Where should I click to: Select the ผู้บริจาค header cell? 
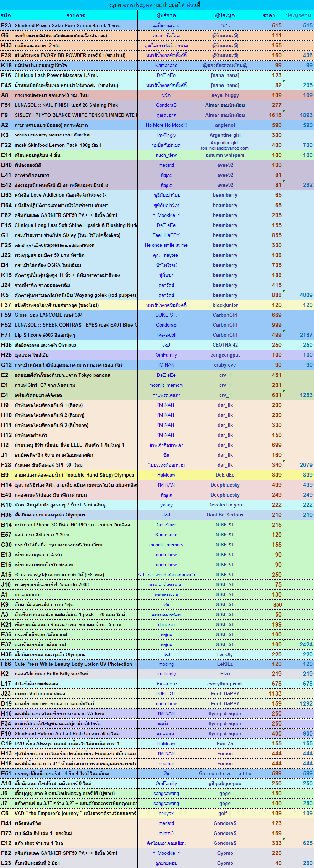pos(166,15)
